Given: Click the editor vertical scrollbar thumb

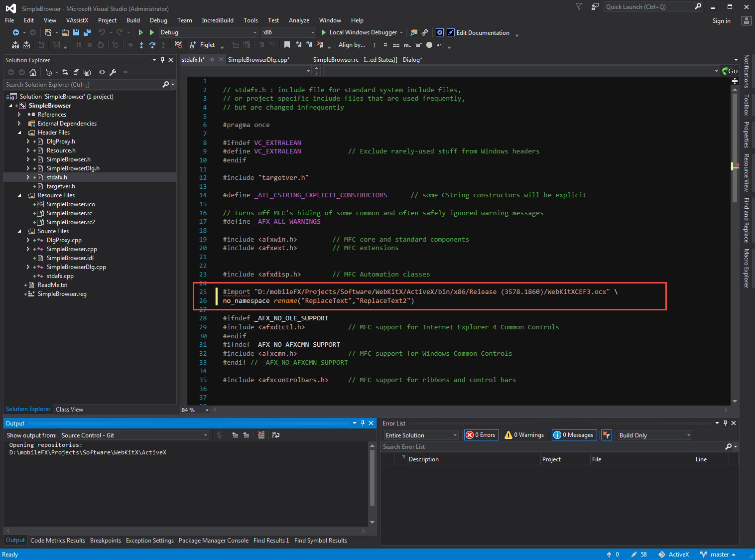Looking at the screenshot, I should pyautogui.click(x=735, y=147).
